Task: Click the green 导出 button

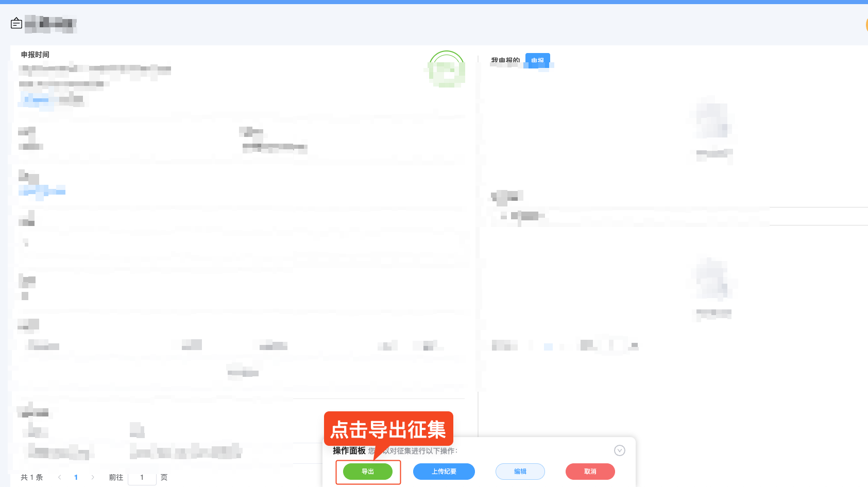Action: click(368, 471)
